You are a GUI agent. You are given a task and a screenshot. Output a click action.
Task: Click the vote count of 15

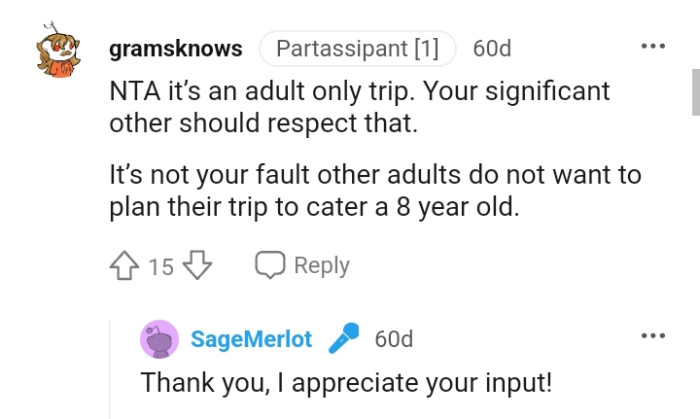tap(161, 267)
